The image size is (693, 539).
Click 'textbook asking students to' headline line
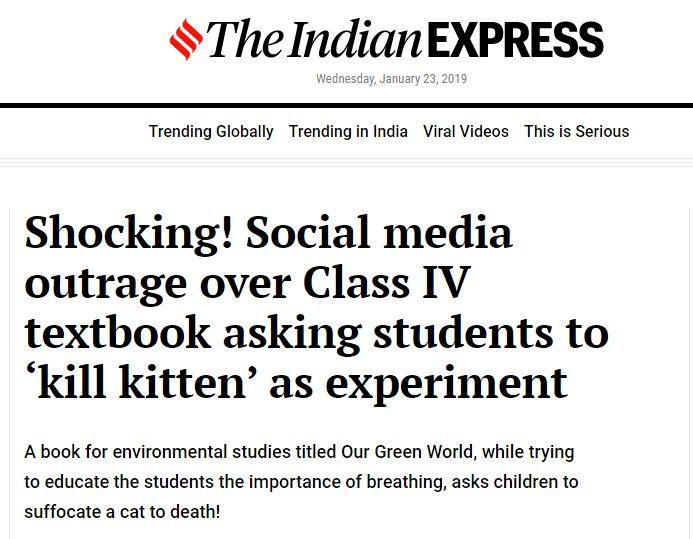317,333
